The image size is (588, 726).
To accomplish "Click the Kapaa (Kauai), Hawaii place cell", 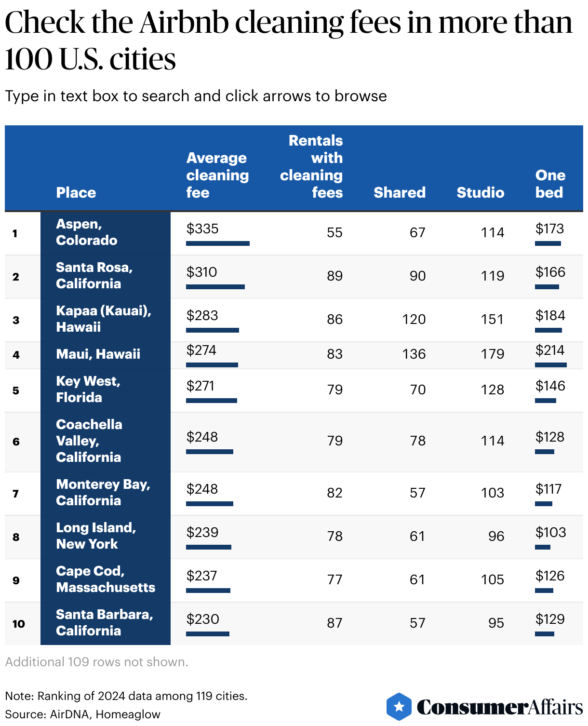I will [106, 320].
